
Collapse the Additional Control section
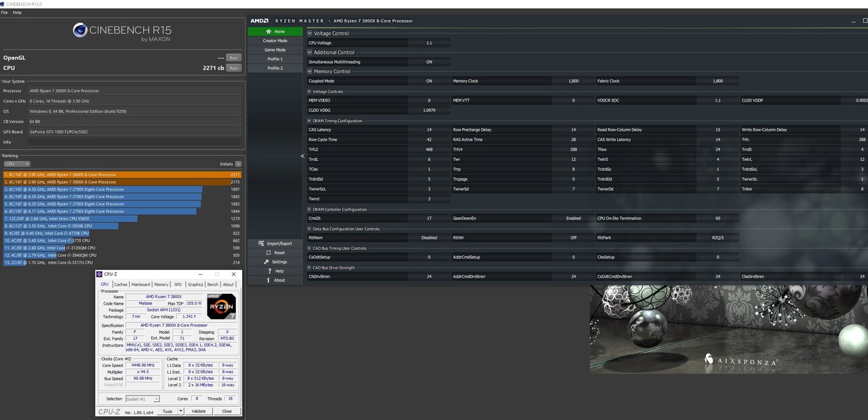tap(310, 52)
